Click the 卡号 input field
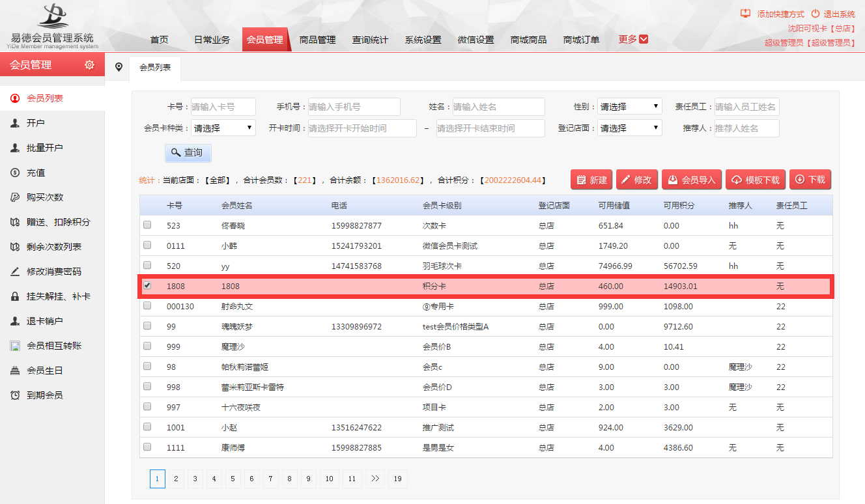 (223, 107)
